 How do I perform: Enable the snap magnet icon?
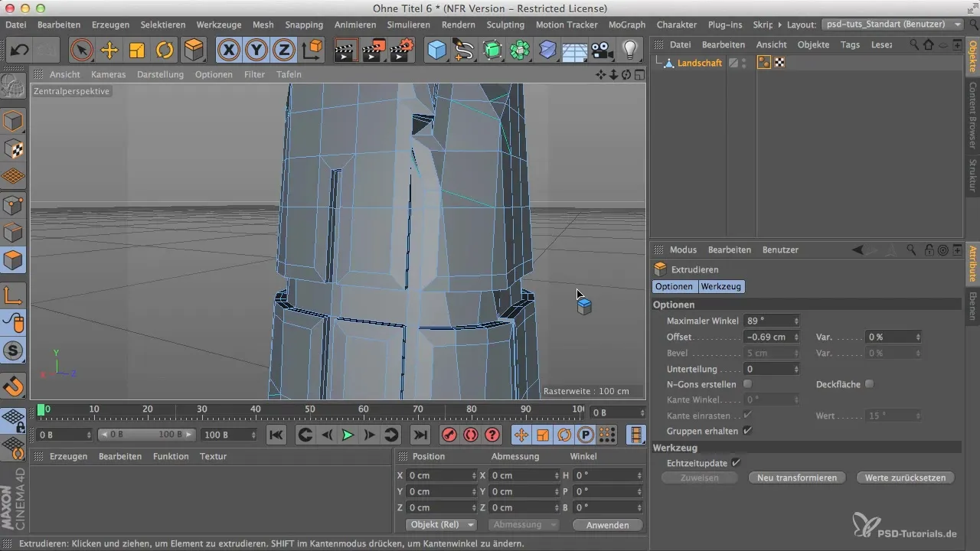click(14, 385)
